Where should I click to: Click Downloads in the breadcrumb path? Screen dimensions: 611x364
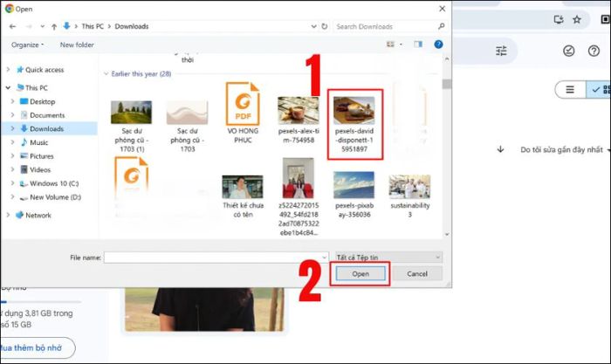[x=132, y=26]
